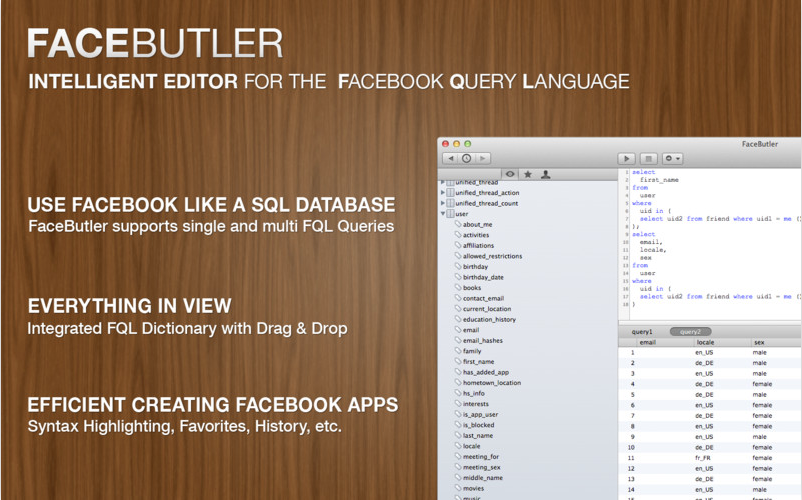Click the tag icon beside family

click(x=458, y=351)
